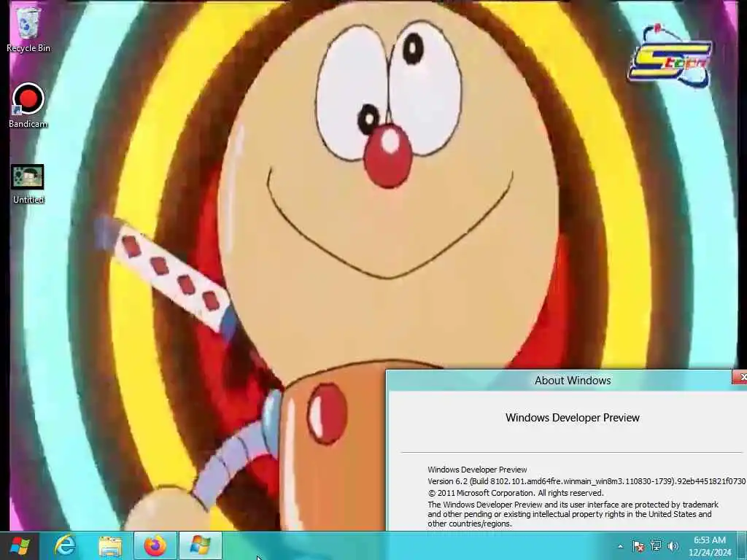This screenshot has height=560, width=747.
Task: Launch Internet Explorer from the taskbar
Action: point(65,545)
